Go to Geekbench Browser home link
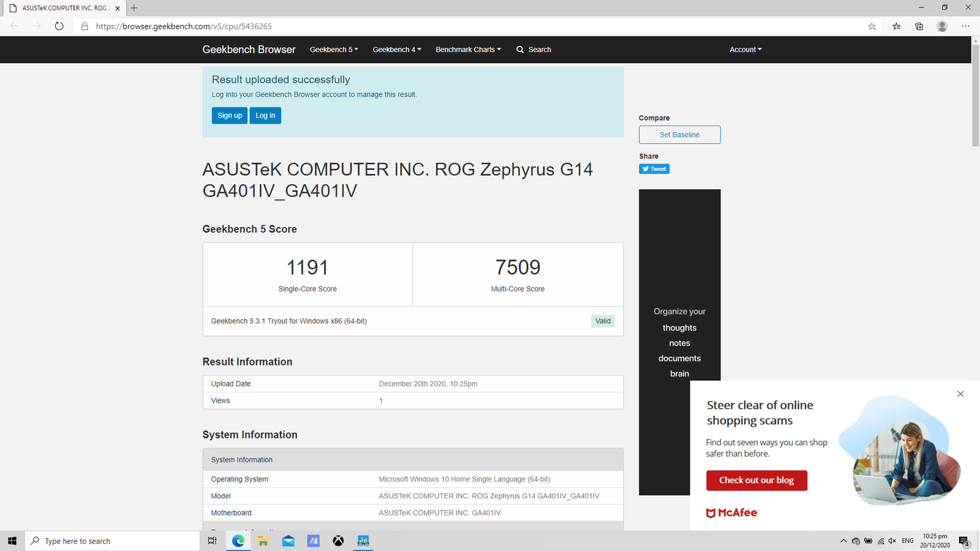980x551 pixels. pyautogui.click(x=249, y=50)
